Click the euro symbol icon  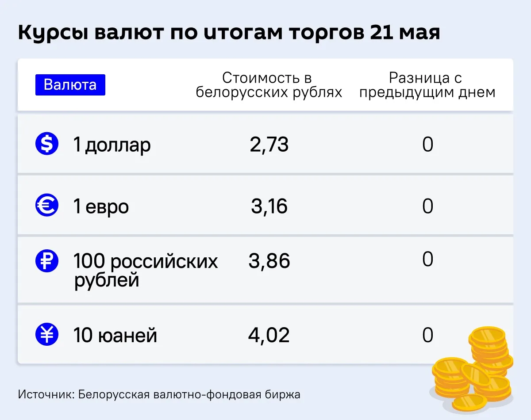(47, 206)
